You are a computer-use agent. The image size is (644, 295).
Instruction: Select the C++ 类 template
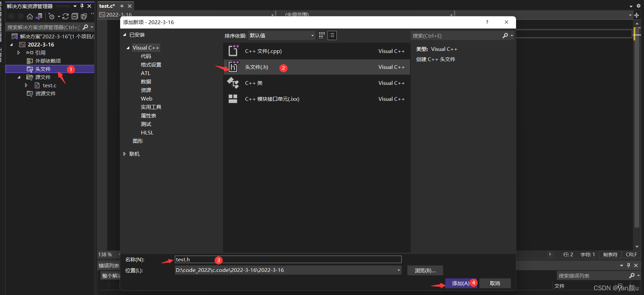point(316,83)
